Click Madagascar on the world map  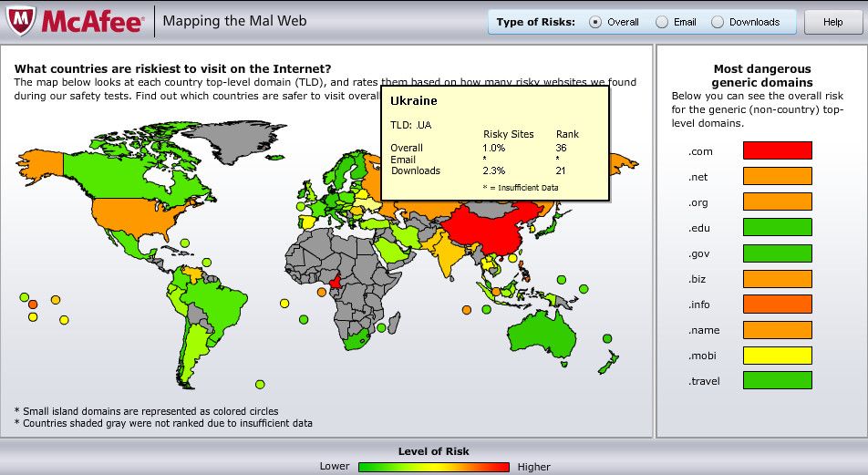394,323
